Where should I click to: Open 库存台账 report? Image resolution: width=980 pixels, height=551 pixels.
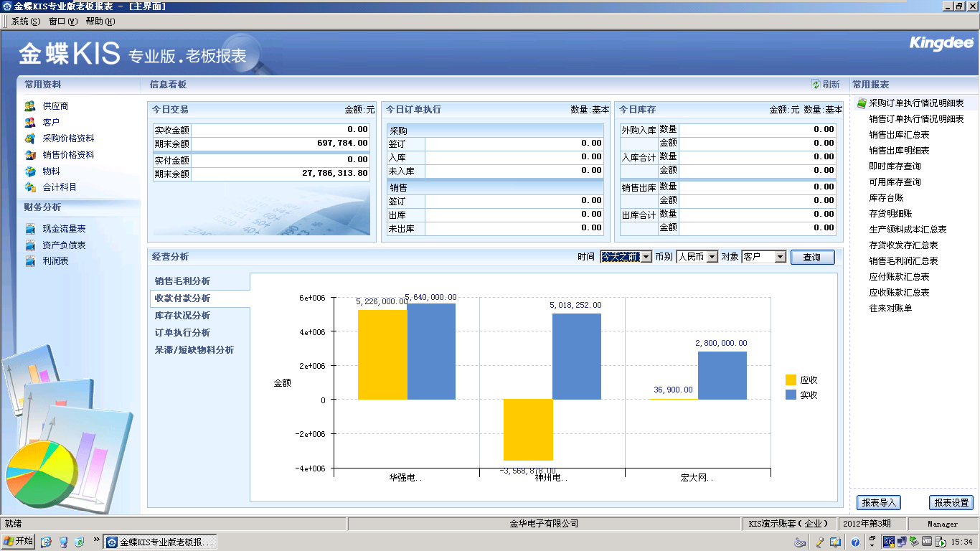tap(886, 198)
